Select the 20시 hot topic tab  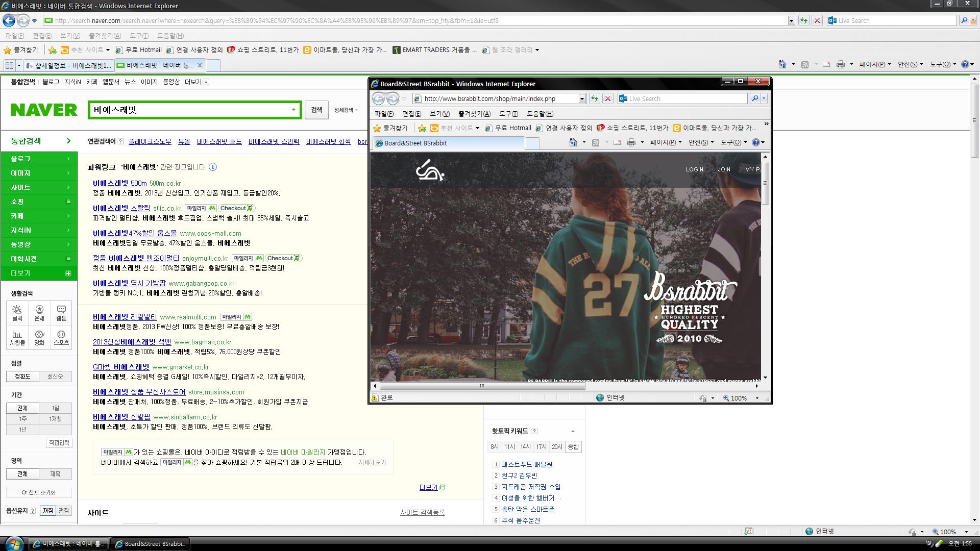tap(557, 446)
